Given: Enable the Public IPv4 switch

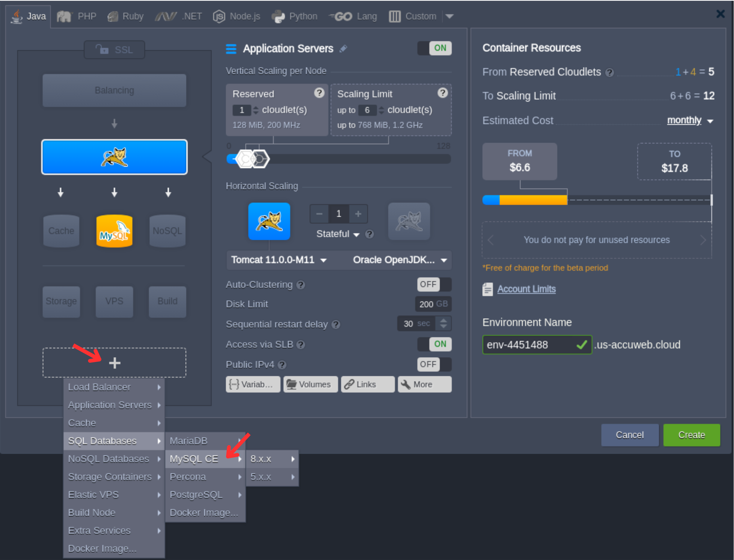Looking at the screenshot, I should click(x=434, y=365).
